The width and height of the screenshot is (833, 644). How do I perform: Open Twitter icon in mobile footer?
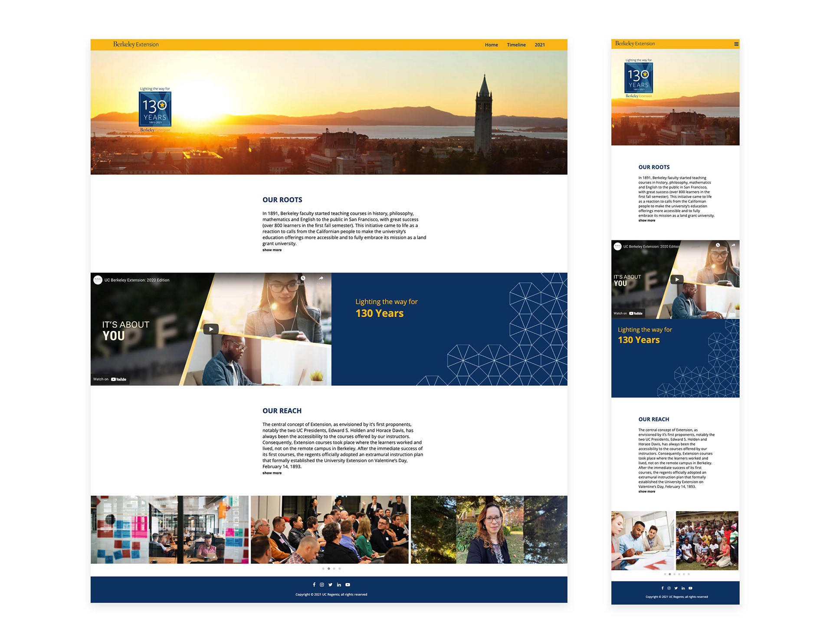[x=676, y=588]
